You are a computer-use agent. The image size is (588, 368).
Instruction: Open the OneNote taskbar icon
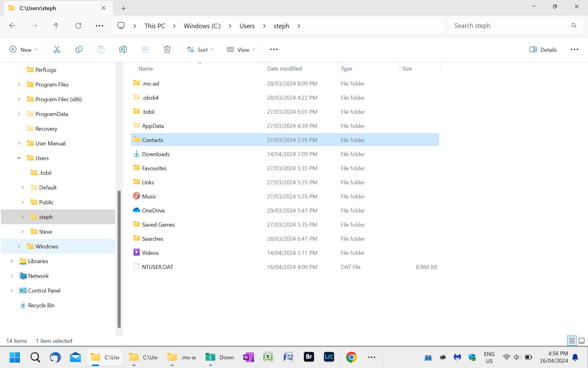point(248,357)
